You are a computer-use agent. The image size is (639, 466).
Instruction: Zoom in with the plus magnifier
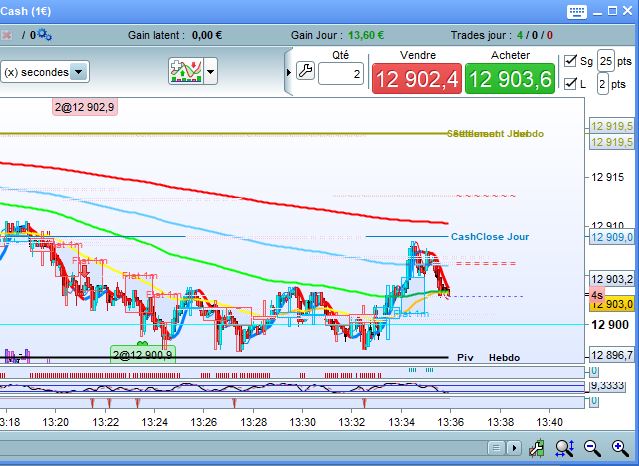coord(620,448)
